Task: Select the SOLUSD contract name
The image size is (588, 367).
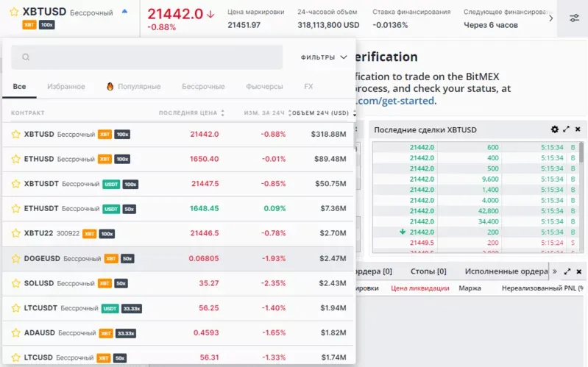Action: coord(39,283)
